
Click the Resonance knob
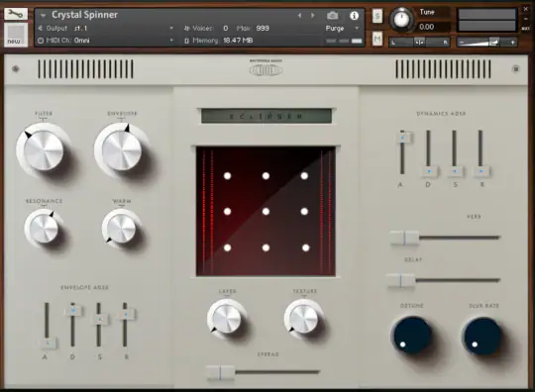point(44,228)
